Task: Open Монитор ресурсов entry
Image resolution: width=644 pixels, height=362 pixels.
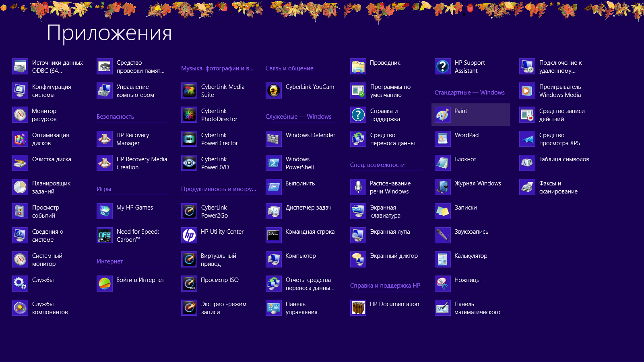Action: tap(35, 115)
